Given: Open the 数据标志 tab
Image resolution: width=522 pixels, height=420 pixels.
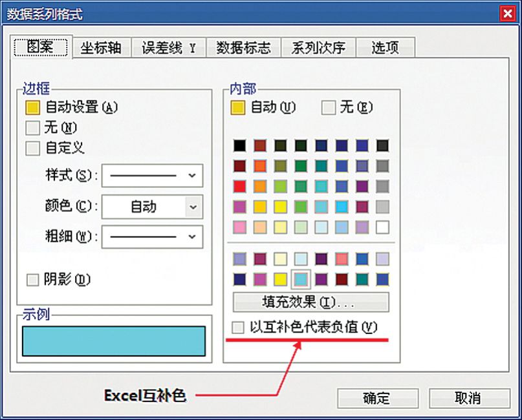Looking at the screenshot, I should pyautogui.click(x=244, y=47).
